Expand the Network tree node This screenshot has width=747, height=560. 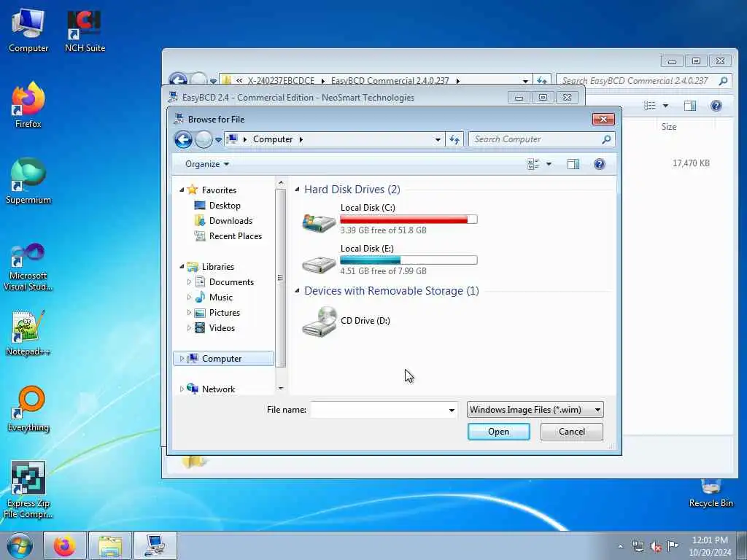[182, 389]
